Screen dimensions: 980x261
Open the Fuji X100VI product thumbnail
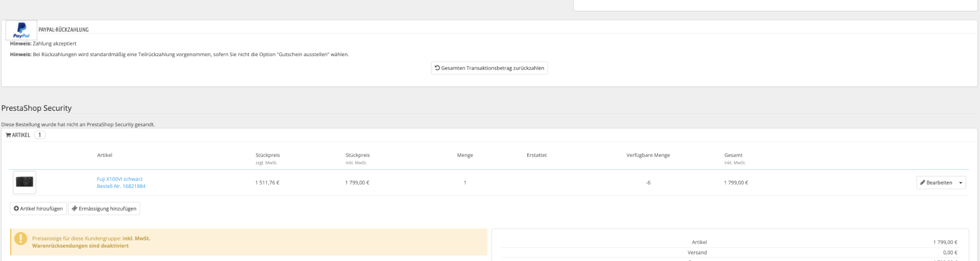click(24, 182)
